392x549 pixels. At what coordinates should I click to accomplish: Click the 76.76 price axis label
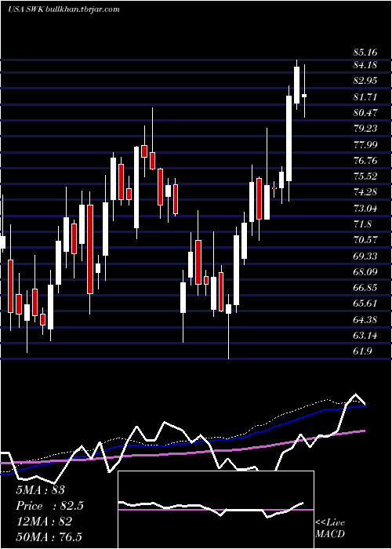365,161
